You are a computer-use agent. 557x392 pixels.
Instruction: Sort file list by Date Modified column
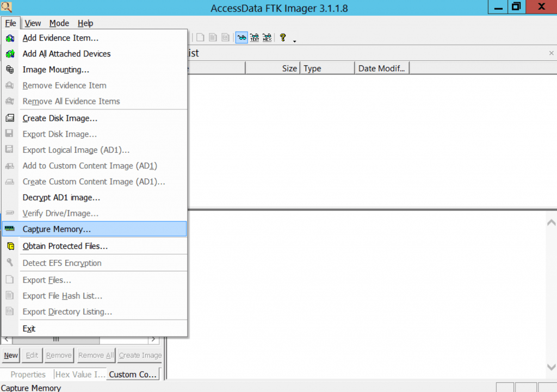click(x=382, y=68)
